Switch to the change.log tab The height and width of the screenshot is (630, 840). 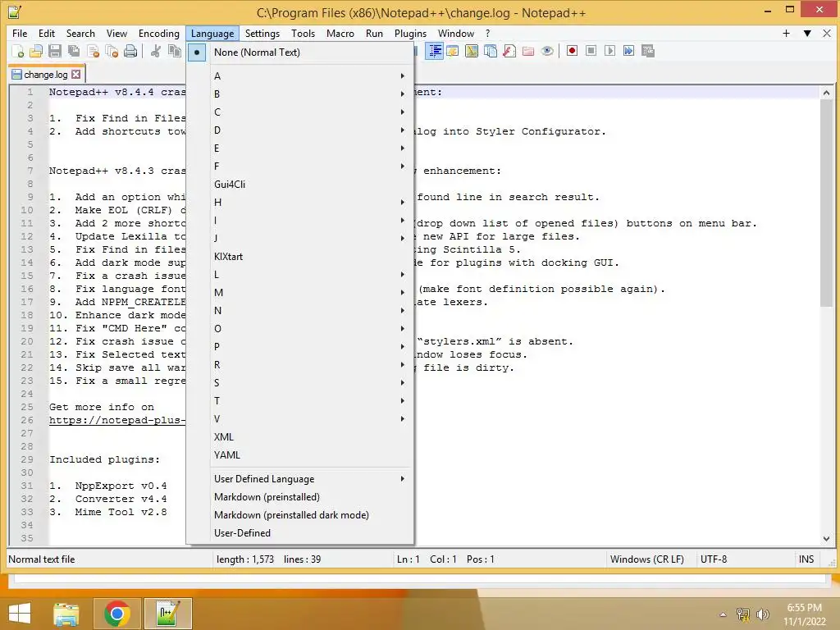click(x=46, y=75)
